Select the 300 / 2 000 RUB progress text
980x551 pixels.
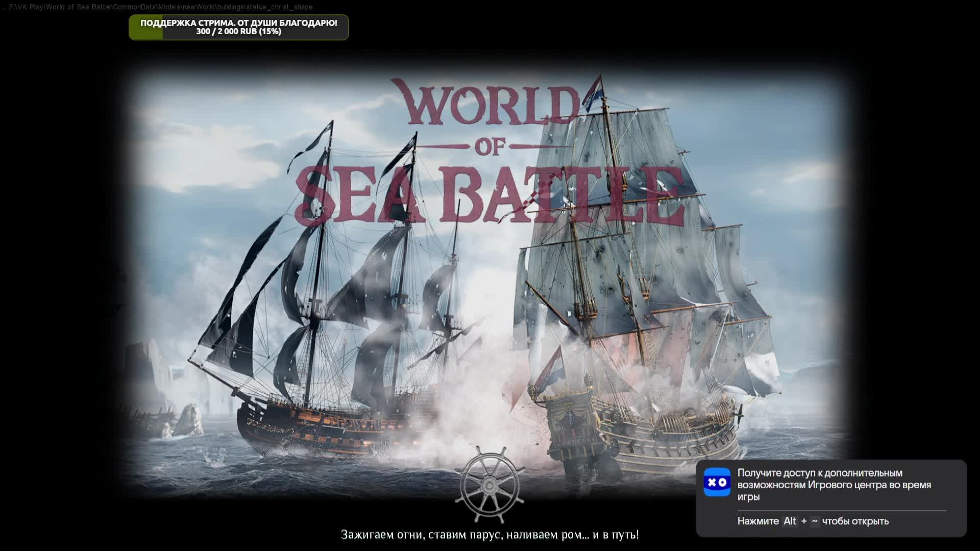pos(238,32)
